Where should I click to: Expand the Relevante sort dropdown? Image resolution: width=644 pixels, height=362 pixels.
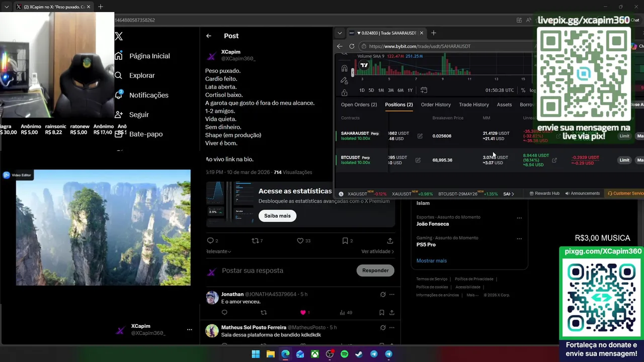coord(218,251)
